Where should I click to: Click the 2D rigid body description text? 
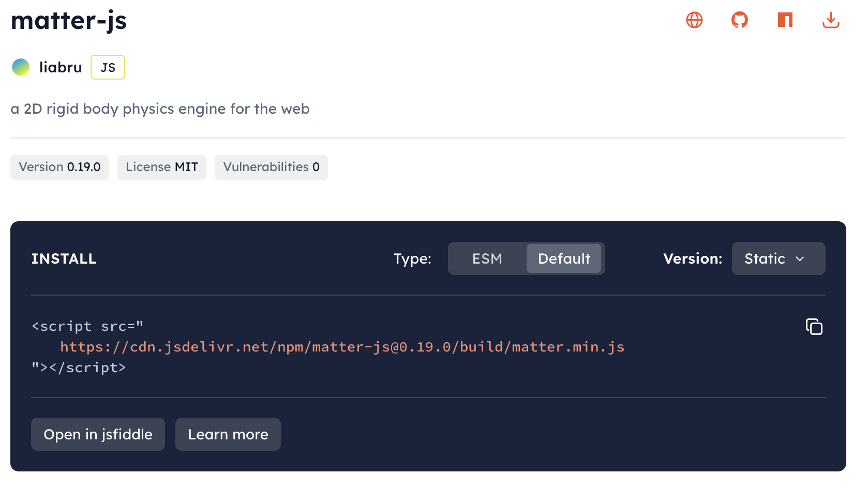pyautogui.click(x=160, y=109)
